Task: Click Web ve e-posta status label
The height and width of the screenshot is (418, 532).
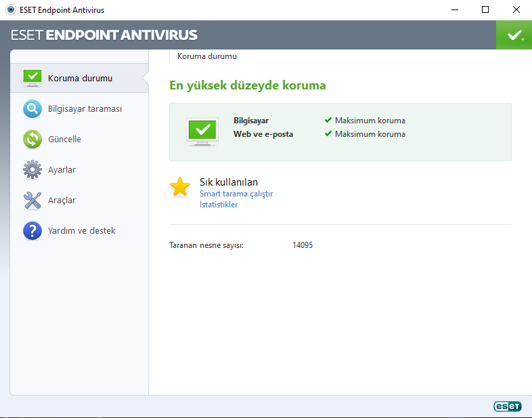Action: [263, 134]
